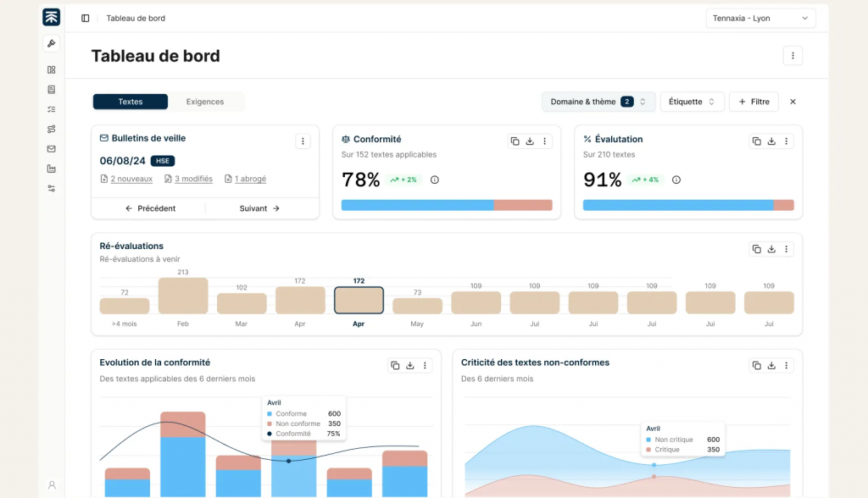Open the envelope icon in the sidebar

point(51,148)
